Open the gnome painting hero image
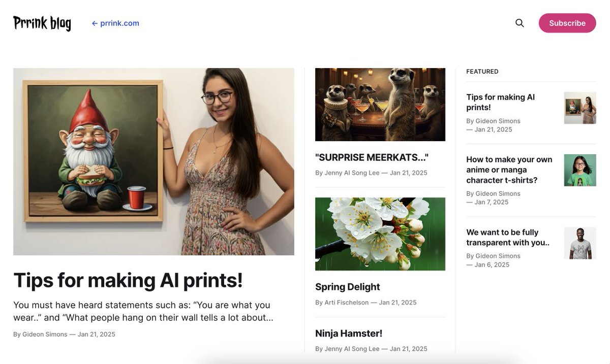 [154, 161]
